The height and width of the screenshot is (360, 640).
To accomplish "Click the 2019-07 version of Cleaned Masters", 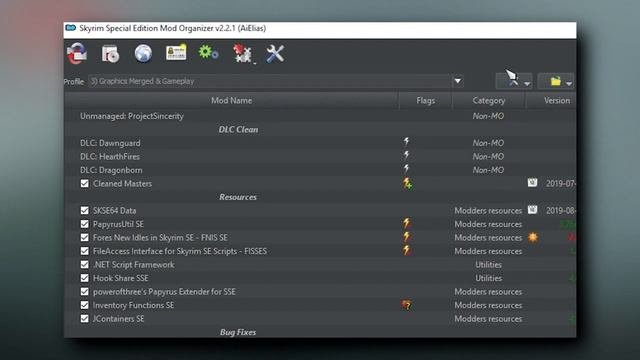I will pos(561,184).
